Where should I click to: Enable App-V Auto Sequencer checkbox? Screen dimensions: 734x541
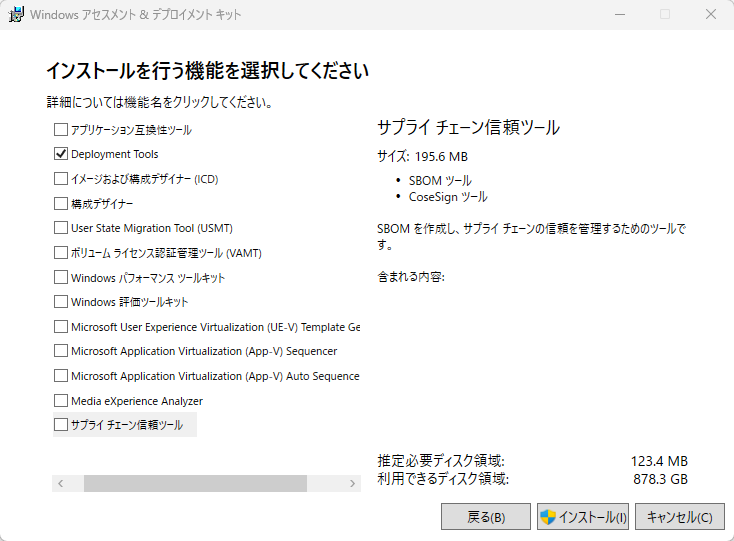coord(60,376)
